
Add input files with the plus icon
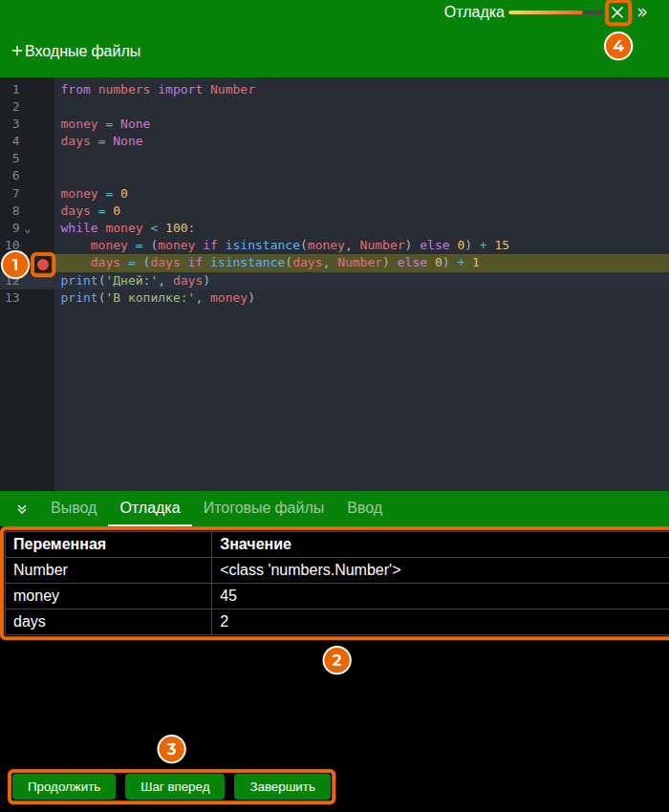(16, 51)
